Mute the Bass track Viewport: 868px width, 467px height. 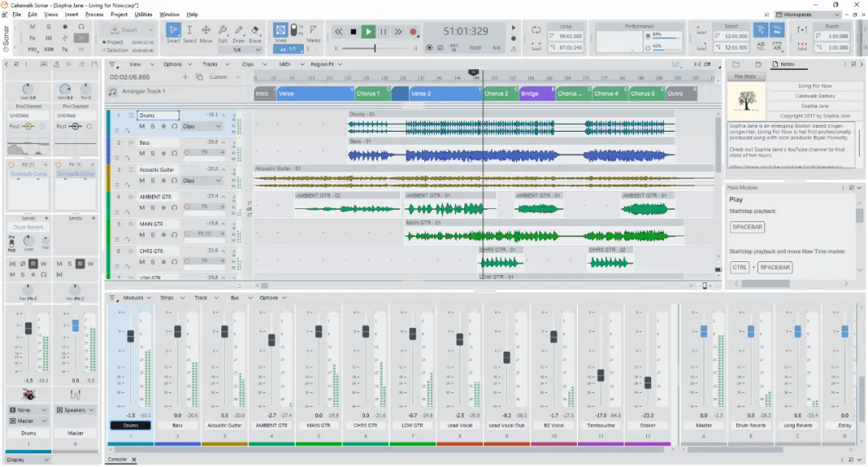tap(141, 154)
